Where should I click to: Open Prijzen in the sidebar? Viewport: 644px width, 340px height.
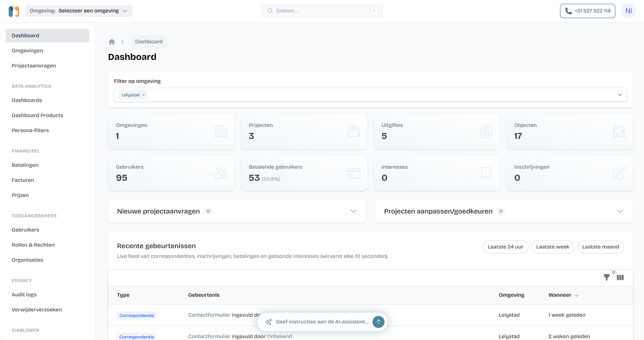(47, 195)
